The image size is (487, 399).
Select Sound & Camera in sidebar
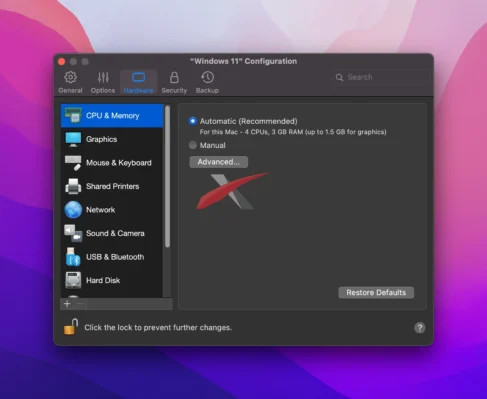pyautogui.click(x=112, y=233)
